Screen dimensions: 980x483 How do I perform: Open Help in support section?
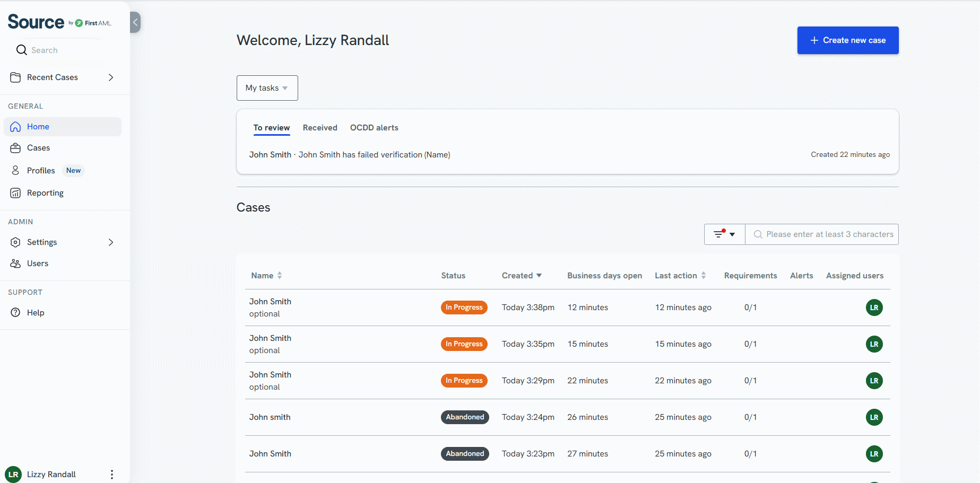(x=63, y=313)
